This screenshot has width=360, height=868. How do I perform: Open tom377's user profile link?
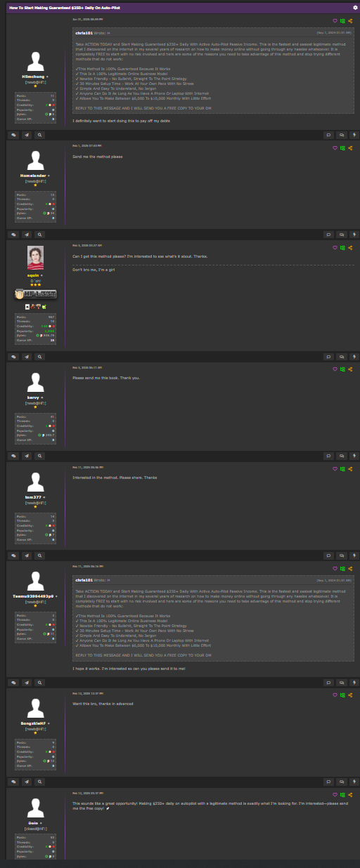(33, 497)
